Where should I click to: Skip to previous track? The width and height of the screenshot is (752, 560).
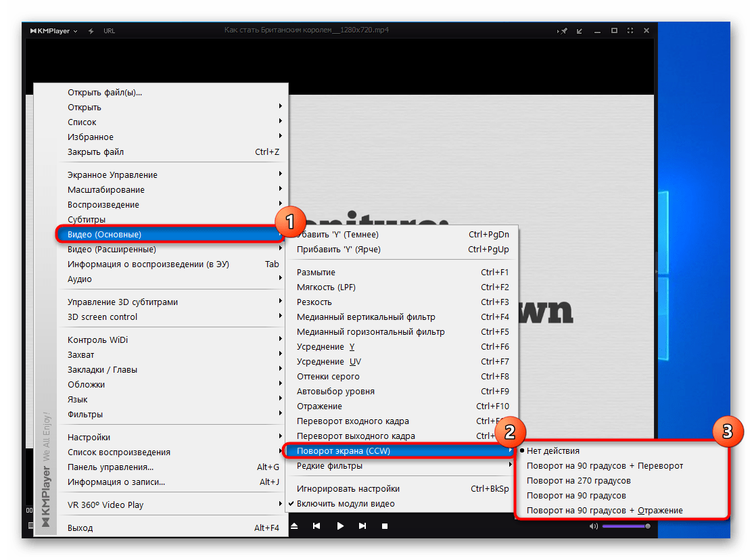tap(316, 526)
